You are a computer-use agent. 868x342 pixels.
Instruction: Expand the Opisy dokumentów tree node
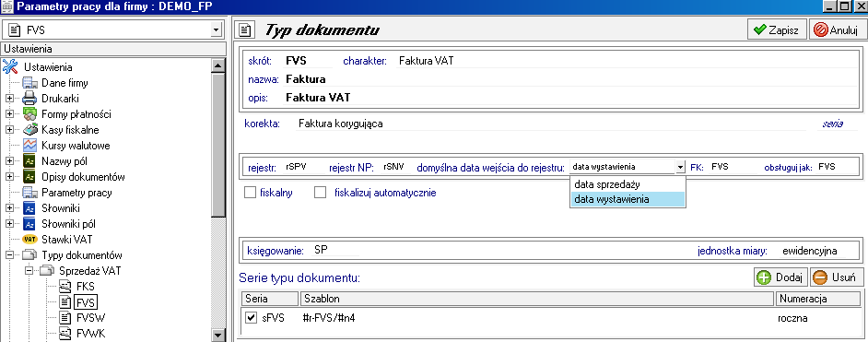point(10,177)
